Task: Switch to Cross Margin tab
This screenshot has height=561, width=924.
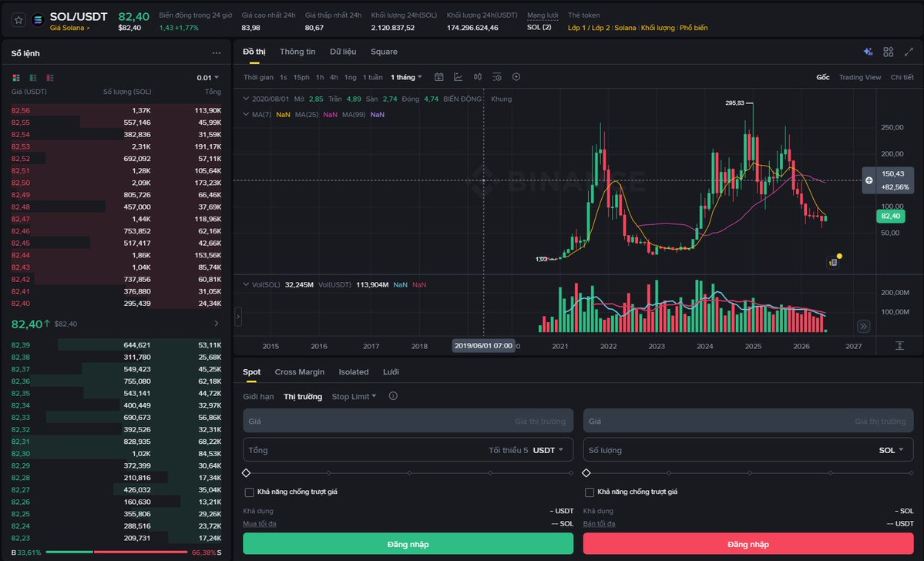Action: 299,372
